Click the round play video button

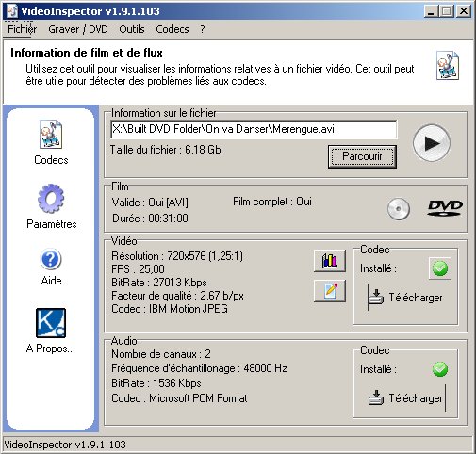click(432, 143)
